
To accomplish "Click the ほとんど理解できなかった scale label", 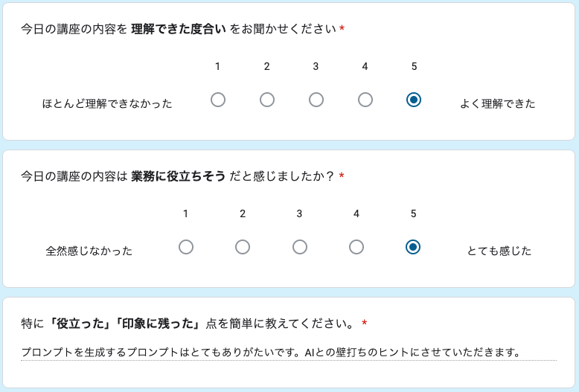I will point(107,103).
